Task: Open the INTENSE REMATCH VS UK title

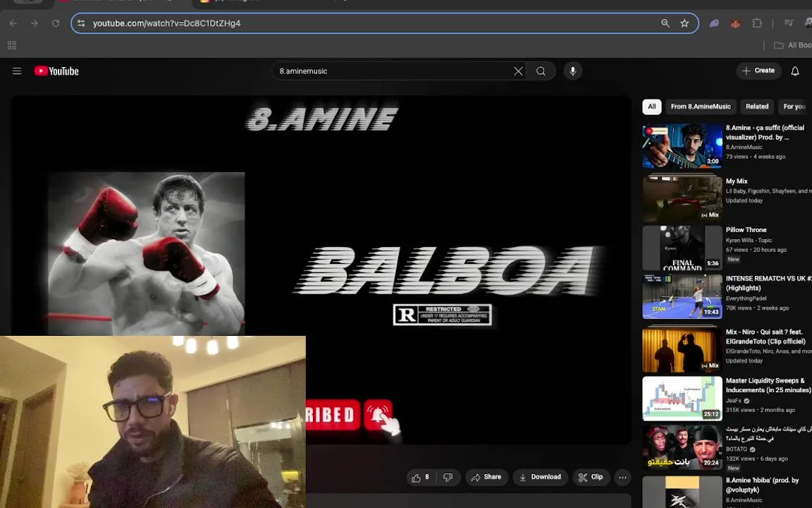Action: 768,283
